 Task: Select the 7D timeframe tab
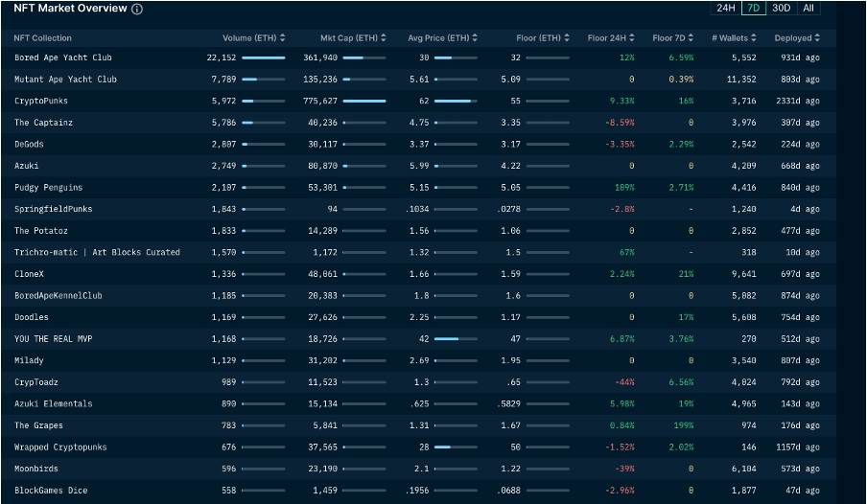(x=754, y=9)
